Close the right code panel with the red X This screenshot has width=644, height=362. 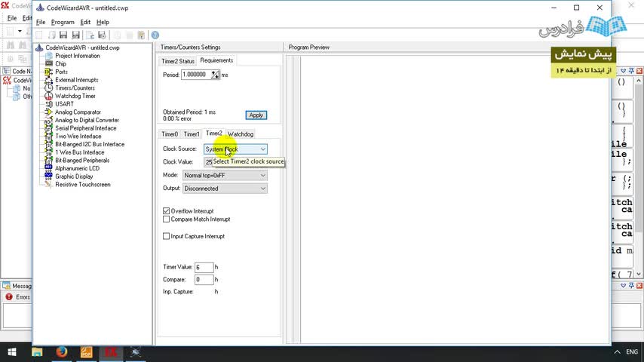[x=639, y=71]
